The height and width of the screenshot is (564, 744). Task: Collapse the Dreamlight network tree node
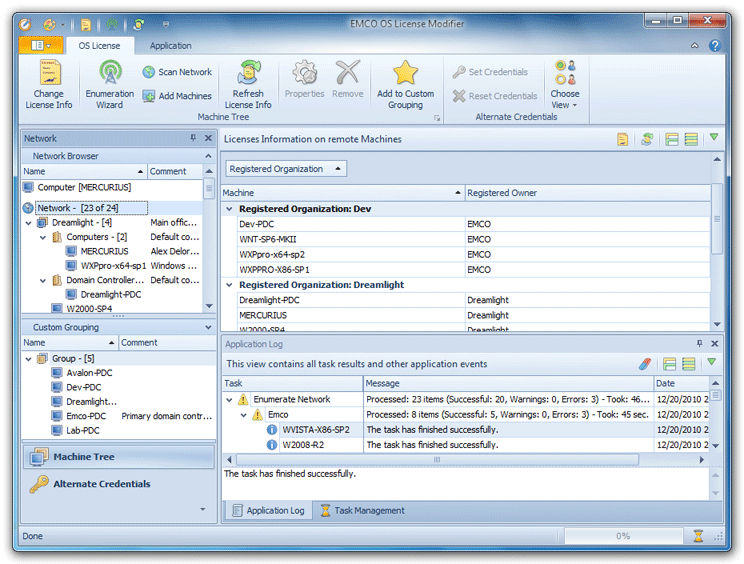[30, 223]
